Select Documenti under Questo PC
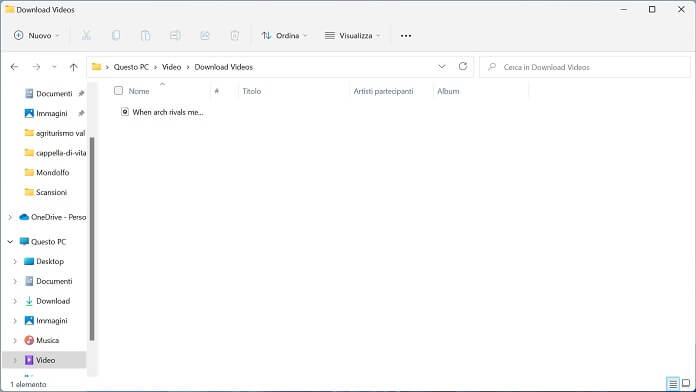This screenshot has width=696, height=392. pyautogui.click(x=48, y=281)
